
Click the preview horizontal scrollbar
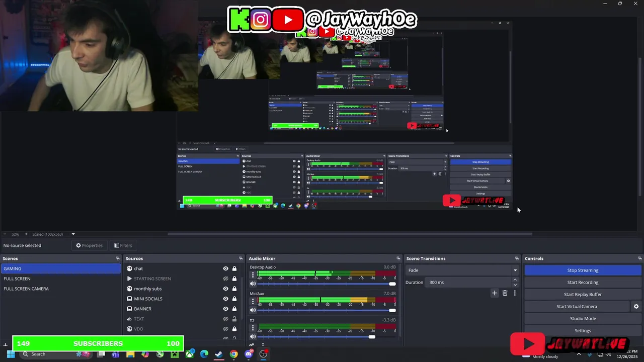350,234
